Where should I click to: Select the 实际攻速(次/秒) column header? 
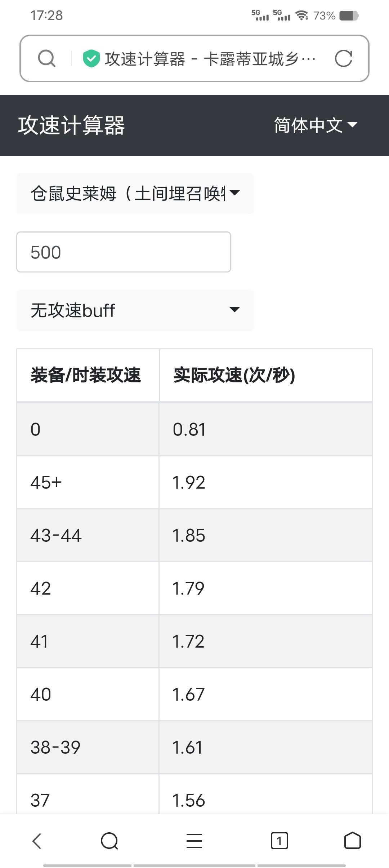(x=266, y=375)
